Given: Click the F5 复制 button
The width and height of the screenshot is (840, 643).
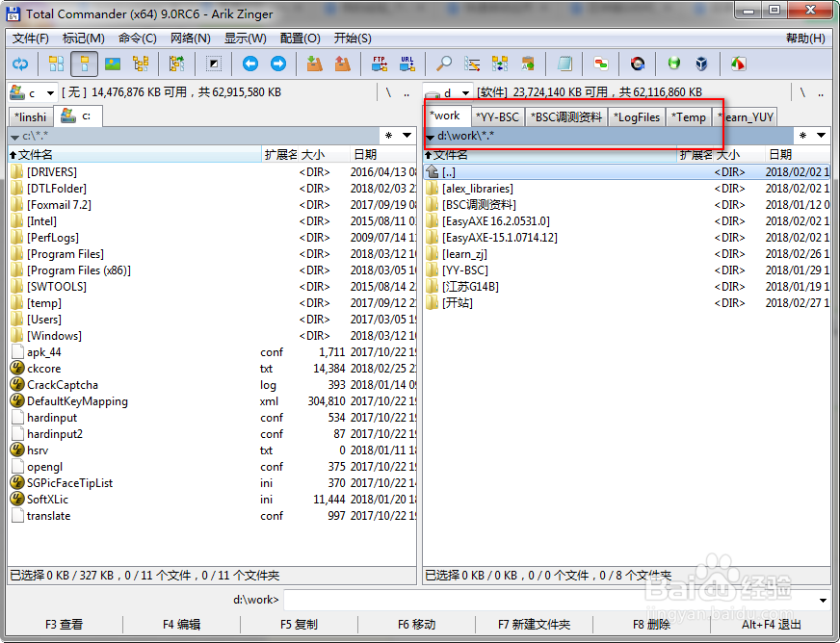Looking at the screenshot, I should [299, 625].
